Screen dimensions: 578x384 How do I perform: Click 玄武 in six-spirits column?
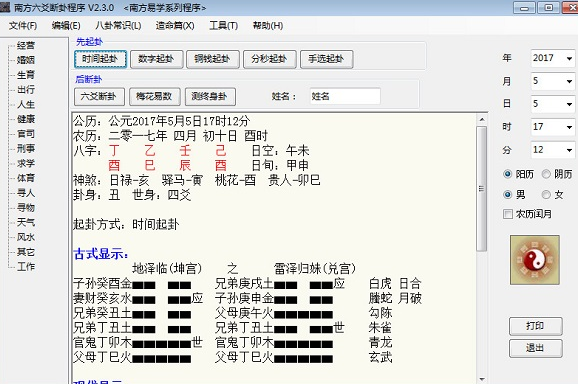(380, 357)
